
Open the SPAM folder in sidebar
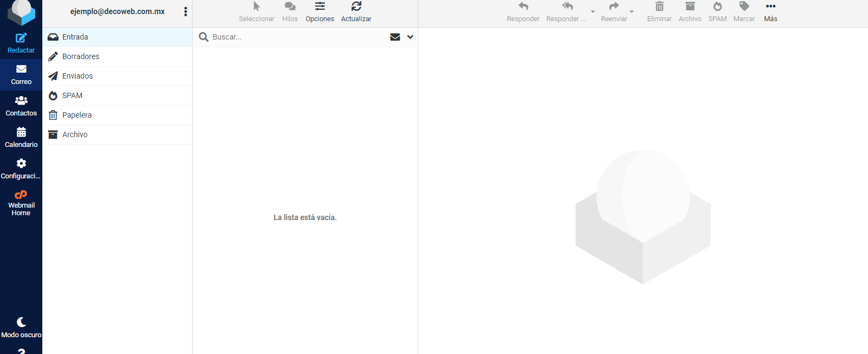click(x=72, y=95)
